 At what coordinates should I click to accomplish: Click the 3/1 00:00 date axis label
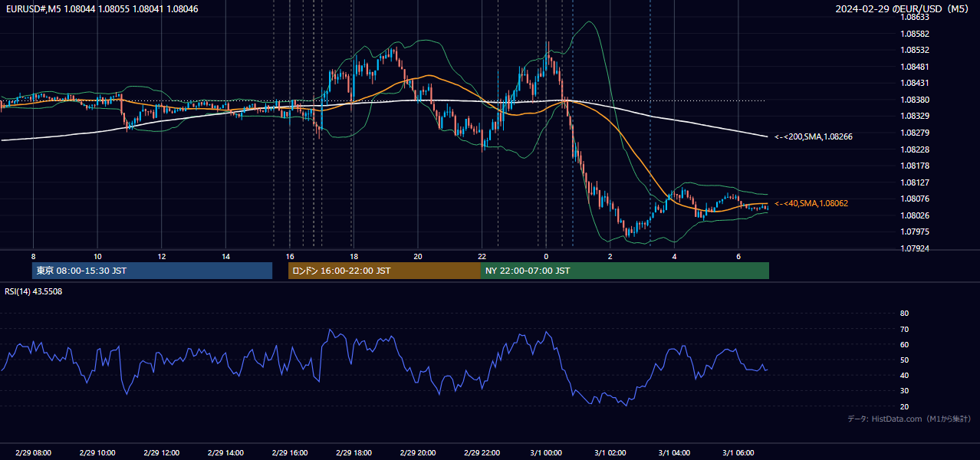pos(546,453)
